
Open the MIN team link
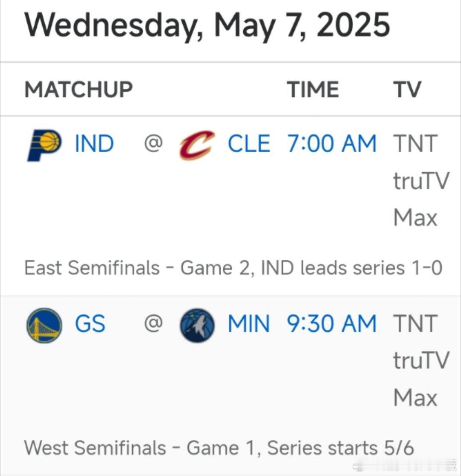[x=249, y=324]
